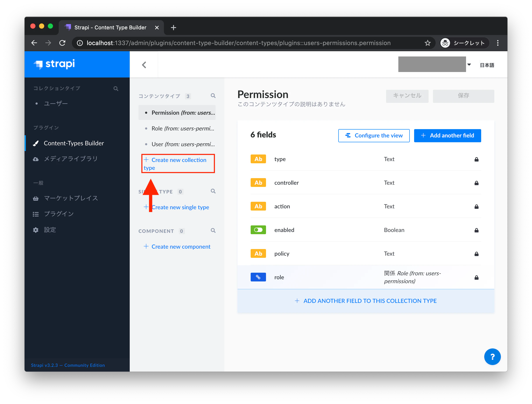The image size is (532, 404).
Task: Open the Chrome three-dot menu
Action: [498, 43]
